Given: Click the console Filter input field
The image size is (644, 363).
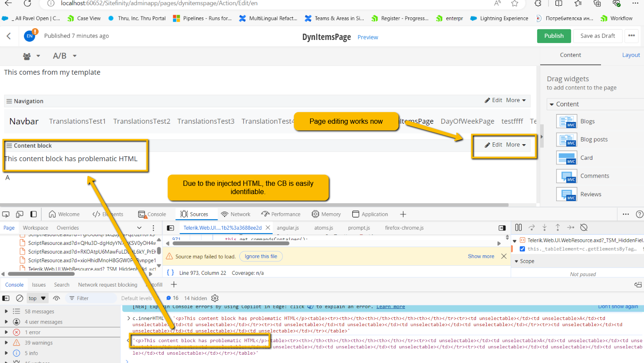Looking at the screenshot, I should click(91, 298).
